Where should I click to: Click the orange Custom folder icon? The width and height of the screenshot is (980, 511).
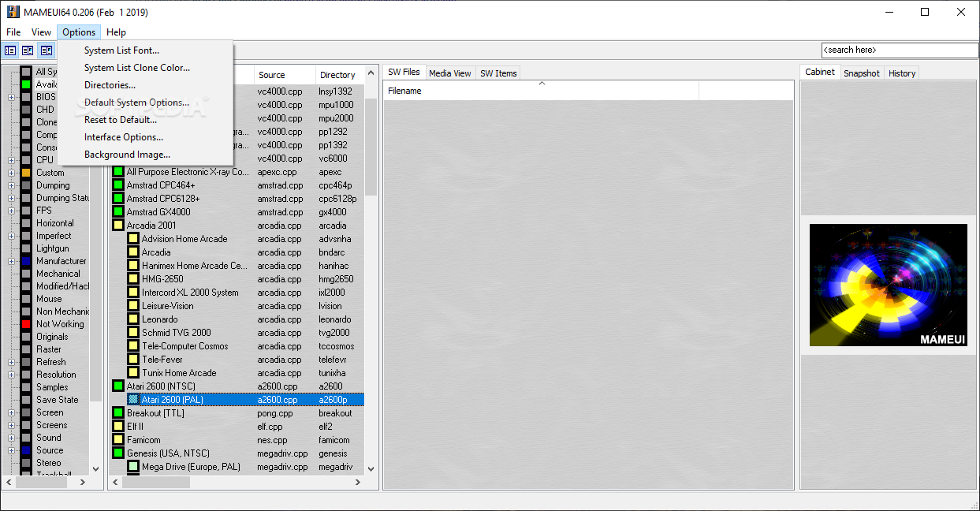(x=26, y=173)
